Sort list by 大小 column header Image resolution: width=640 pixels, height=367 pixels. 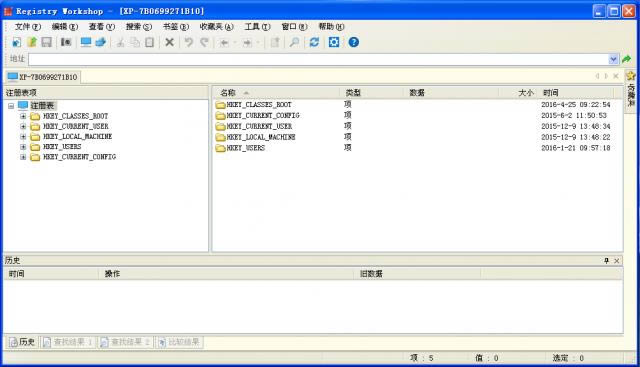518,93
